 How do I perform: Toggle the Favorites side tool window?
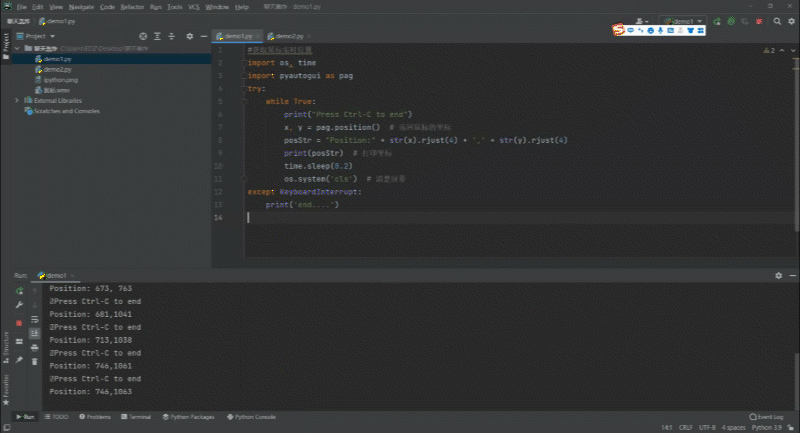coord(6,390)
